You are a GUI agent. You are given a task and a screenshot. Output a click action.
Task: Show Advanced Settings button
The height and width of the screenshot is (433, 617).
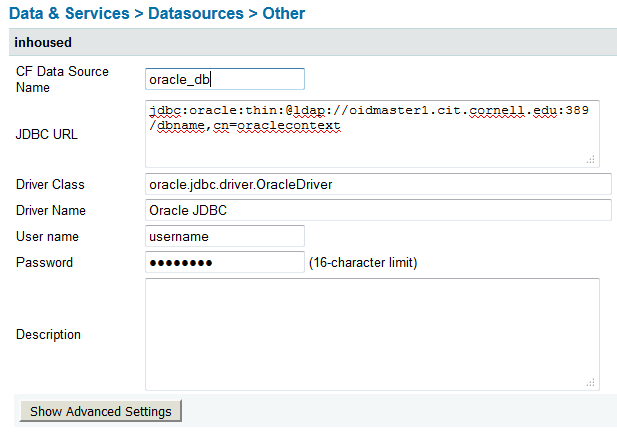(101, 411)
